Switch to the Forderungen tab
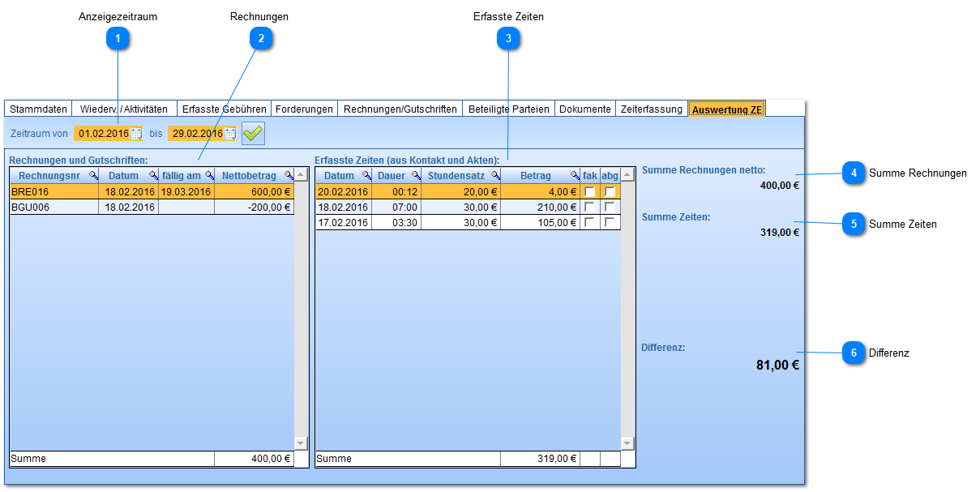Screen dimensions: 980x492 pos(304,109)
